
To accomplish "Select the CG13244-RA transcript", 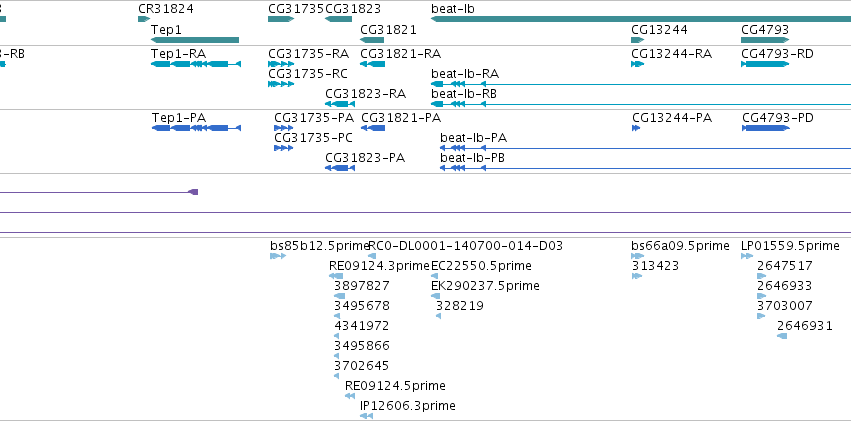I will tap(637, 64).
